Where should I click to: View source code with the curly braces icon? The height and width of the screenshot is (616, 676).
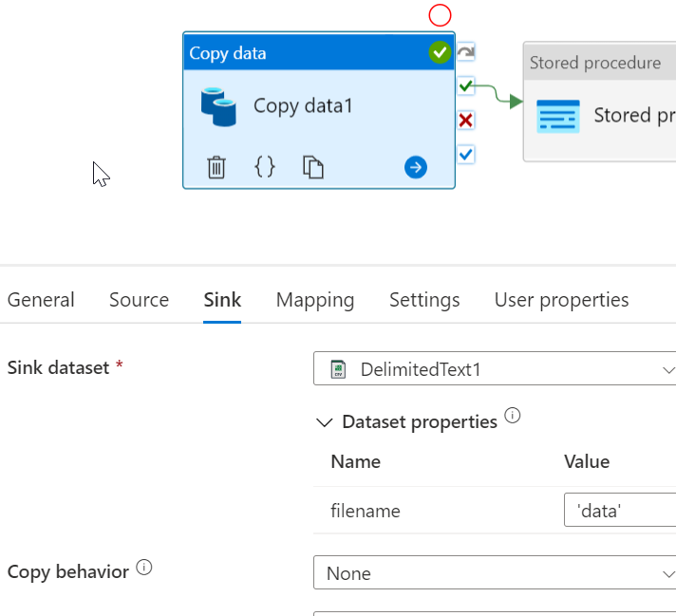pos(265,167)
